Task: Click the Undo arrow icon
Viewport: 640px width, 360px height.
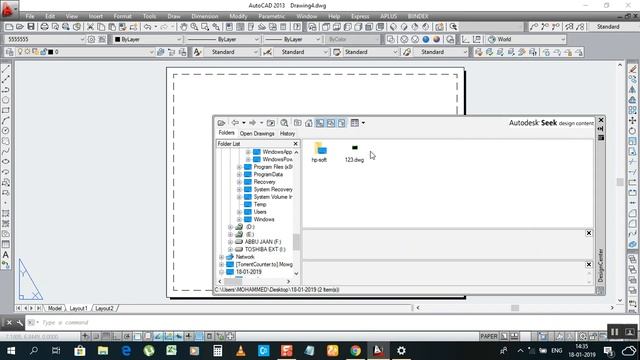Action: (x=147, y=27)
